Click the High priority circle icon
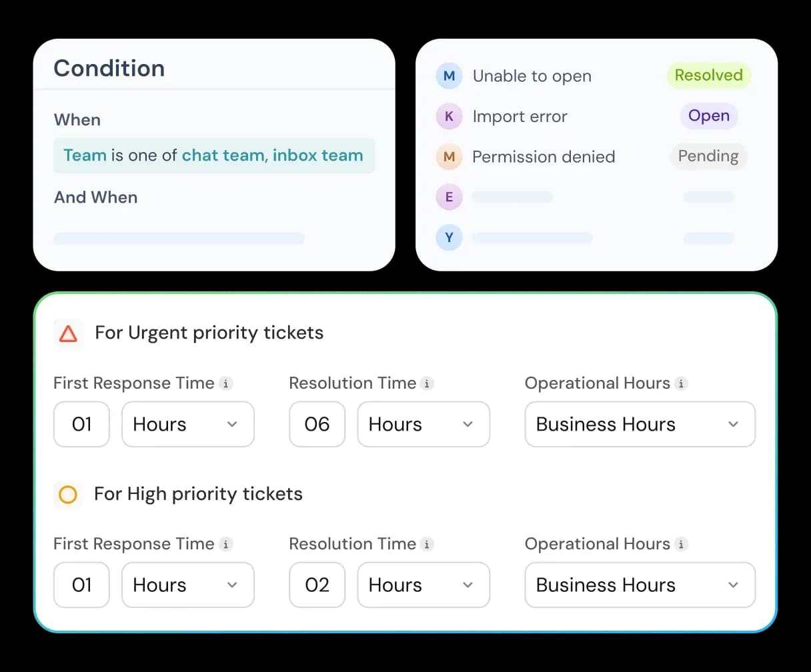The height and width of the screenshot is (672, 811). pyautogui.click(x=67, y=495)
